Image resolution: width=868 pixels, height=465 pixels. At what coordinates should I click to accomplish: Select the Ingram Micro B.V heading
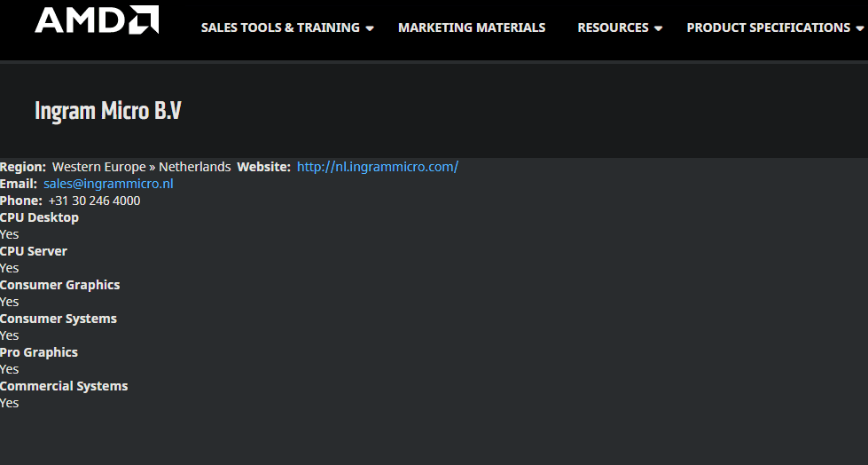(x=108, y=111)
